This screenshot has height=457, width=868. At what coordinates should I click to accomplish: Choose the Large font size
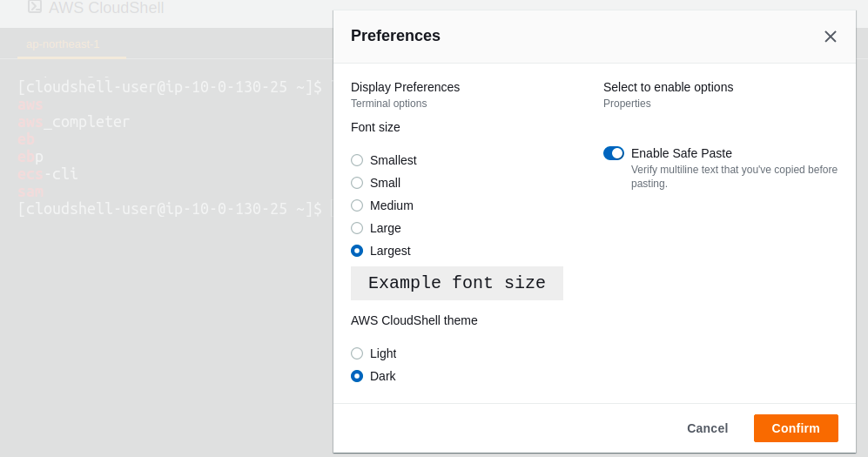click(357, 228)
